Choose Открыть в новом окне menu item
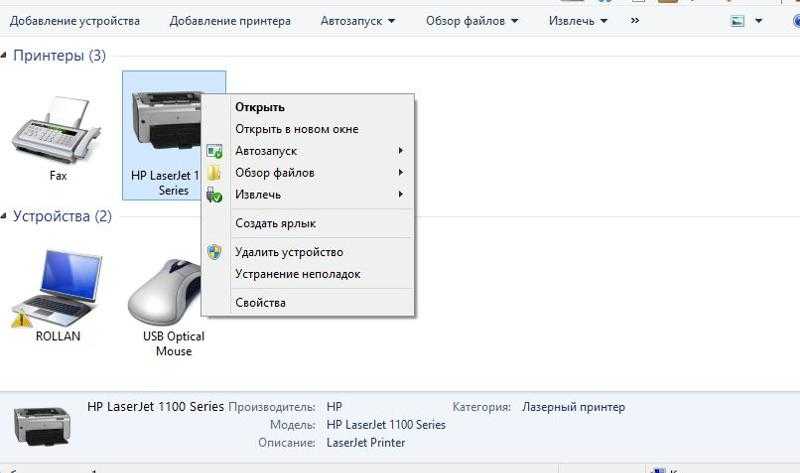800x473 pixels. pos(308,129)
